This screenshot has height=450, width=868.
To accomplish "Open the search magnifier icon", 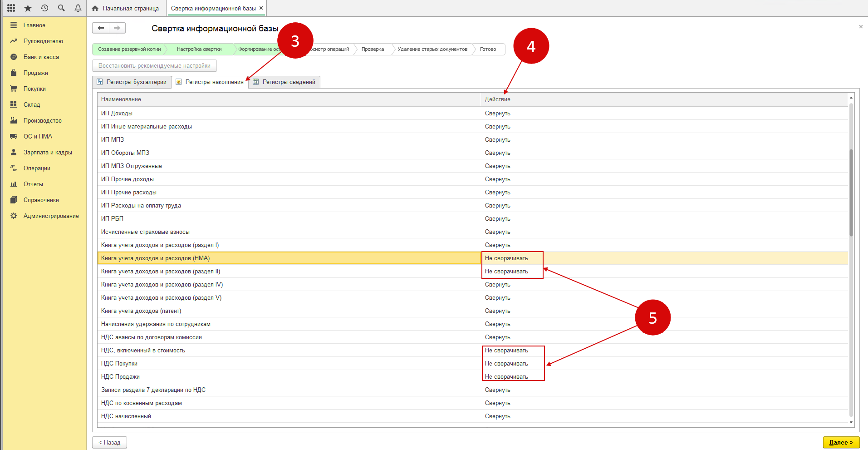I will click(61, 8).
